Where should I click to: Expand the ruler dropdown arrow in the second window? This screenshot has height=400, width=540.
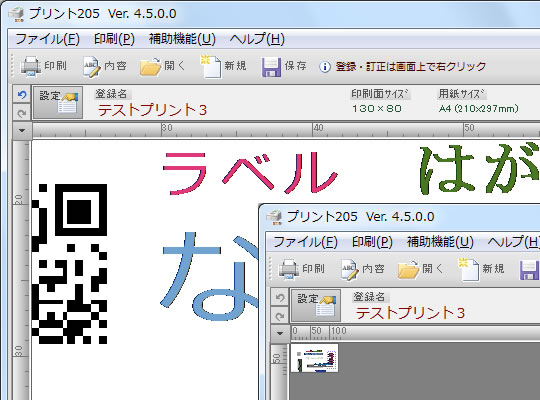[280, 333]
